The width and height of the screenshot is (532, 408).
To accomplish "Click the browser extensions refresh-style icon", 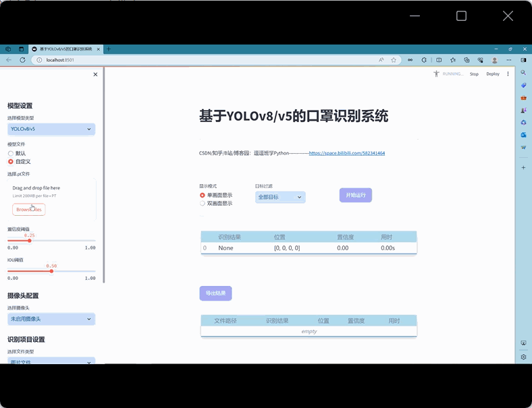I will point(424,60).
